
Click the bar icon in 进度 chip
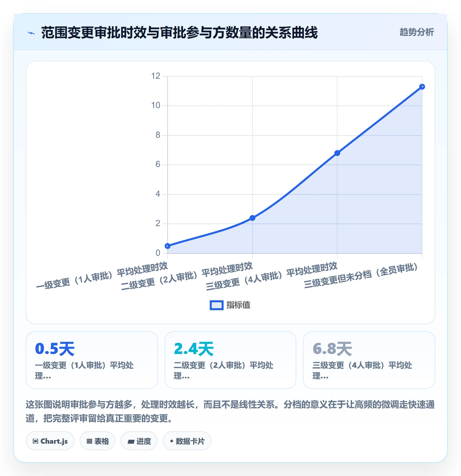[131, 442]
